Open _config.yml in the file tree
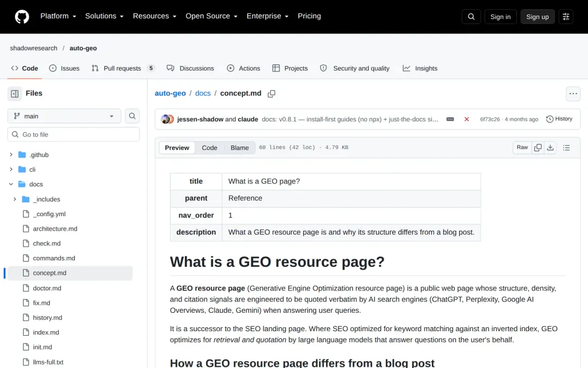 pos(49,214)
